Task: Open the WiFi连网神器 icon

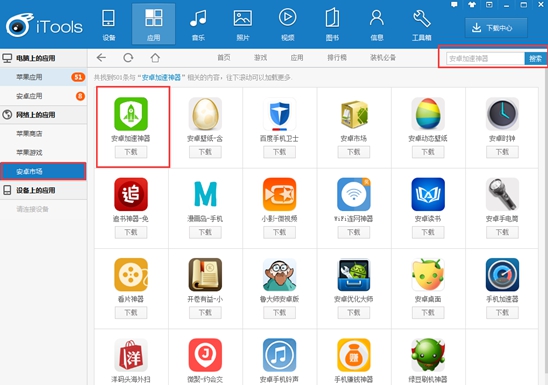Action: 354,194
